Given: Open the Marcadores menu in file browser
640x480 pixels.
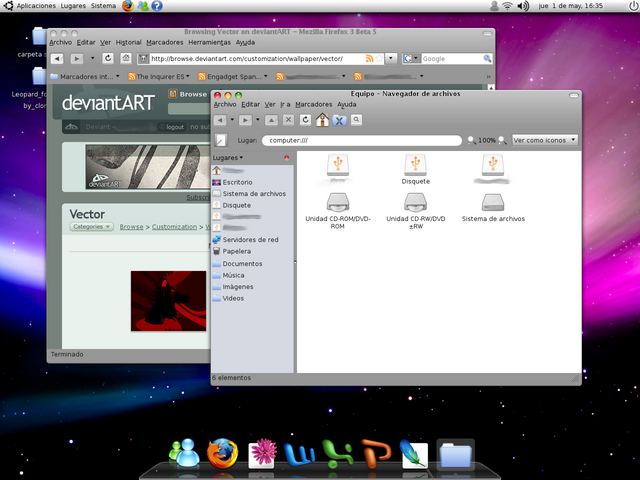Looking at the screenshot, I should [313, 104].
